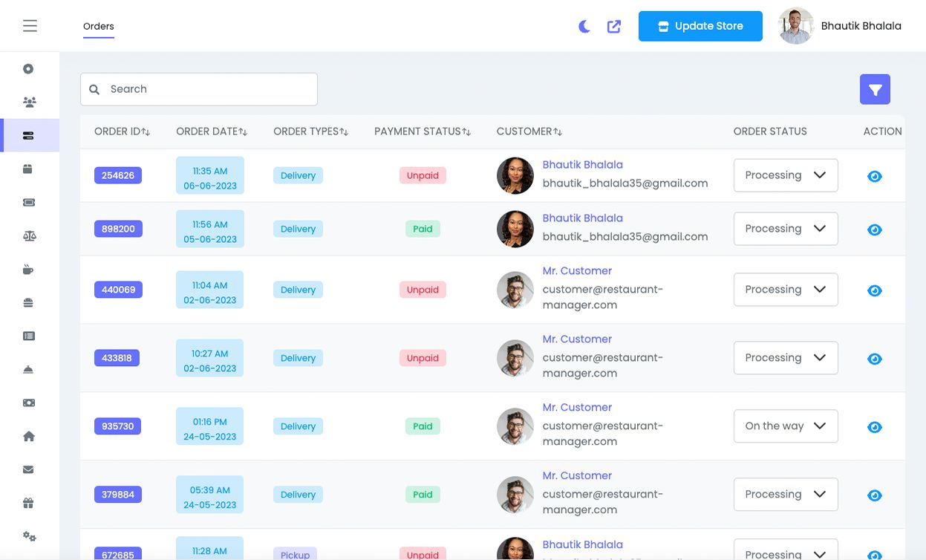The image size is (926, 560).
Task: Click the Update Store button
Action: click(x=700, y=26)
